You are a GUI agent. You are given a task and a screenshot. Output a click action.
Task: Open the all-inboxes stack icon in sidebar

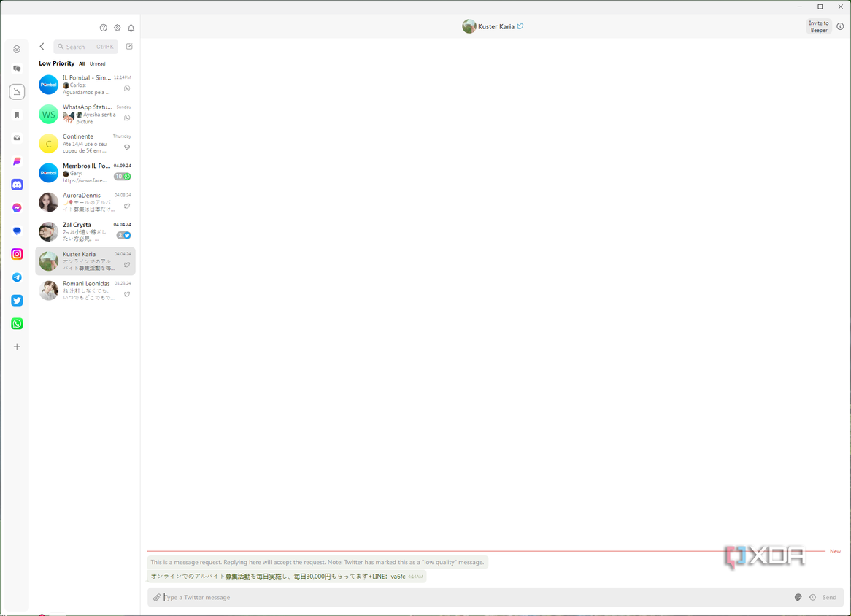click(x=17, y=49)
